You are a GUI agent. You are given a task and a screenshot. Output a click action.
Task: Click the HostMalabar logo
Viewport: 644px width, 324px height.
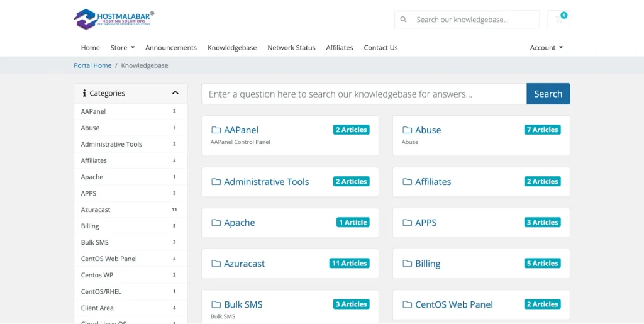pos(114,20)
